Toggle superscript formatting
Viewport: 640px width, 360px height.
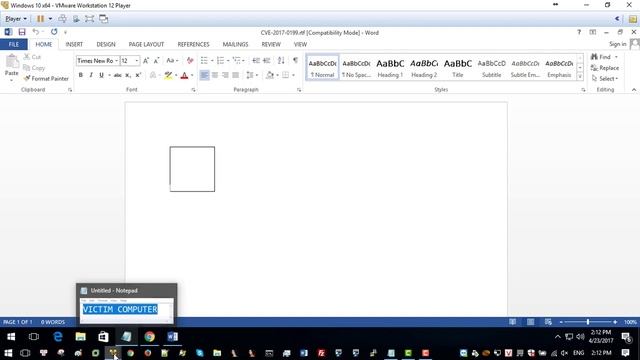click(x=138, y=75)
